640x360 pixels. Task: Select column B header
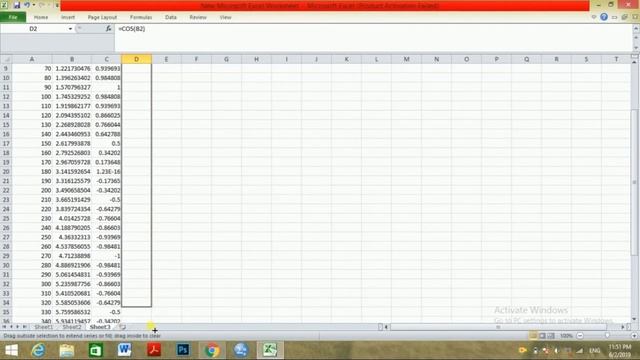click(x=72, y=59)
